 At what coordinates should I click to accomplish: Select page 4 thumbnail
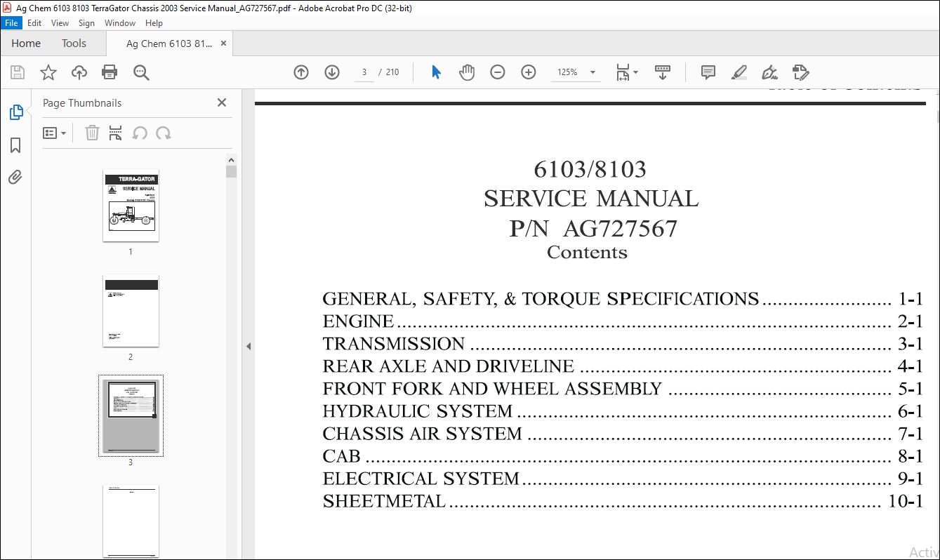point(131,521)
